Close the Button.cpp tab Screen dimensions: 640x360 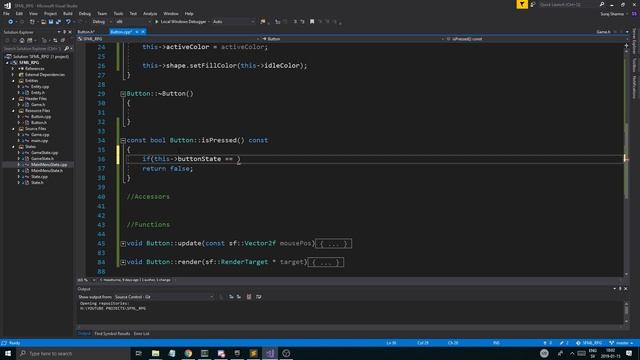click(143, 32)
